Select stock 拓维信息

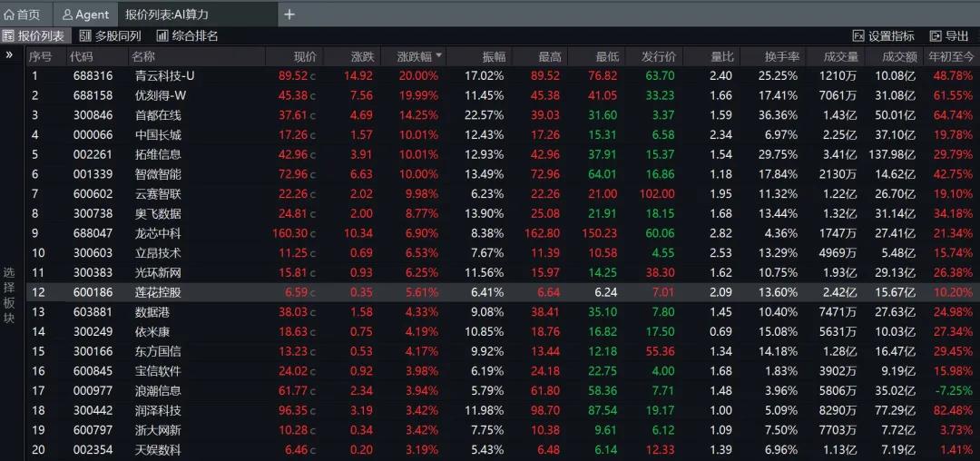[x=158, y=155]
